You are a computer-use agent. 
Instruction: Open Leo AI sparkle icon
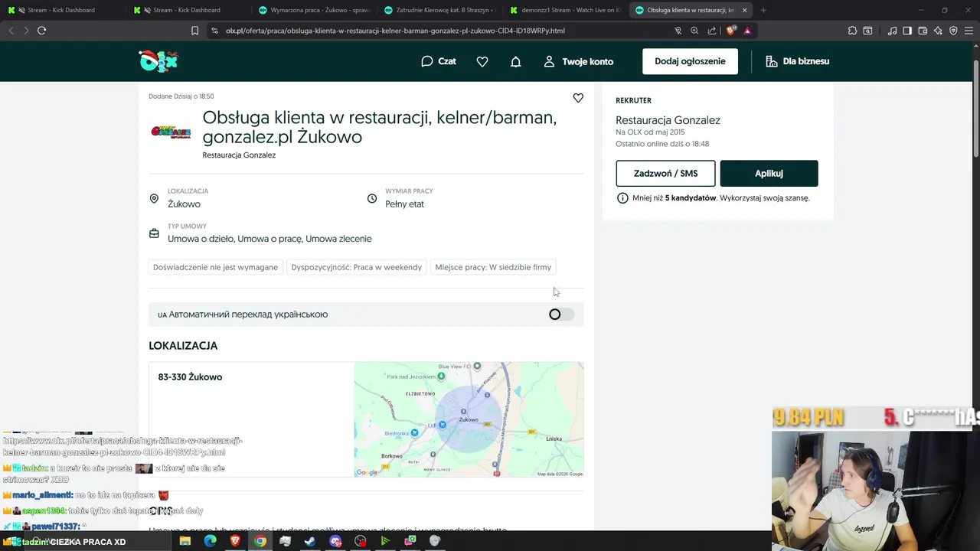pyautogui.click(x=939, y=31)
